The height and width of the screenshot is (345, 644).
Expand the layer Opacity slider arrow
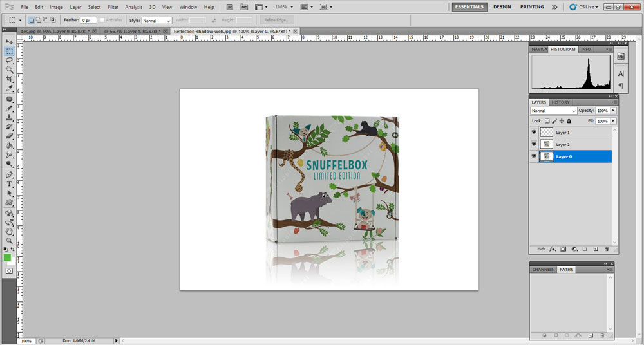tap(613, 111)
